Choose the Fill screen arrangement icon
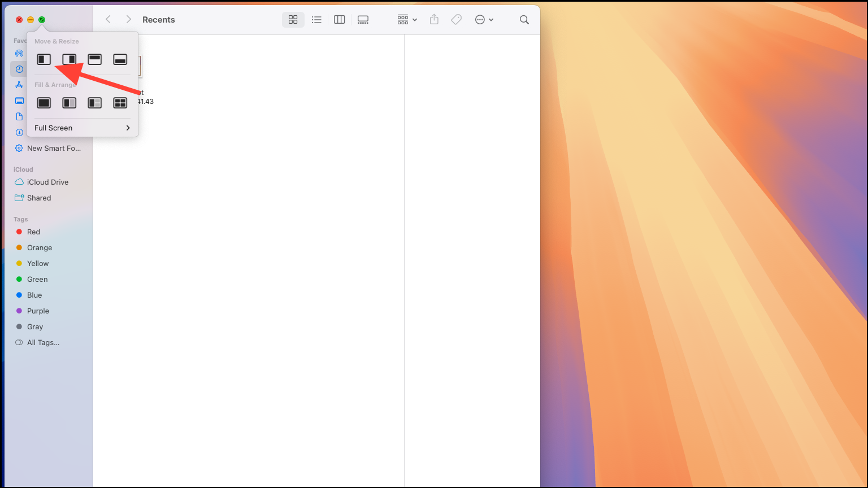The image size is (868, 488). [44, 103]
